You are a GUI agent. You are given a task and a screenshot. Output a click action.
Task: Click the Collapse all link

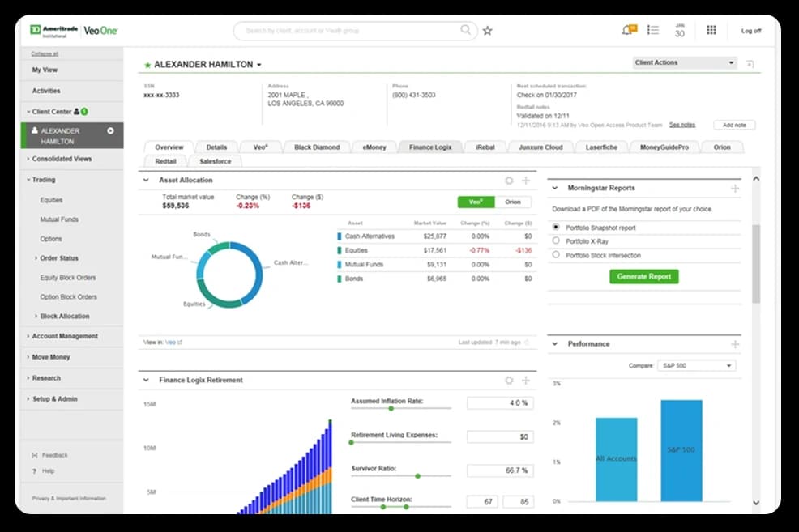45,53
